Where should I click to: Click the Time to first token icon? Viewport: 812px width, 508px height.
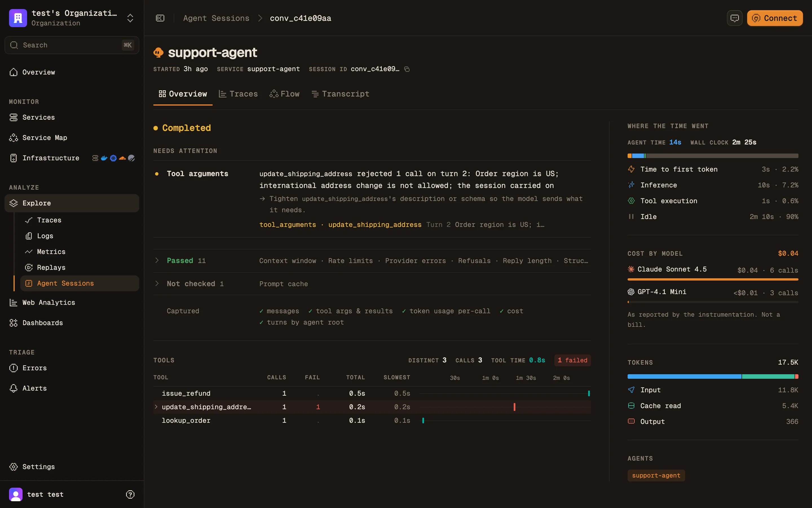tap(631, 169)
